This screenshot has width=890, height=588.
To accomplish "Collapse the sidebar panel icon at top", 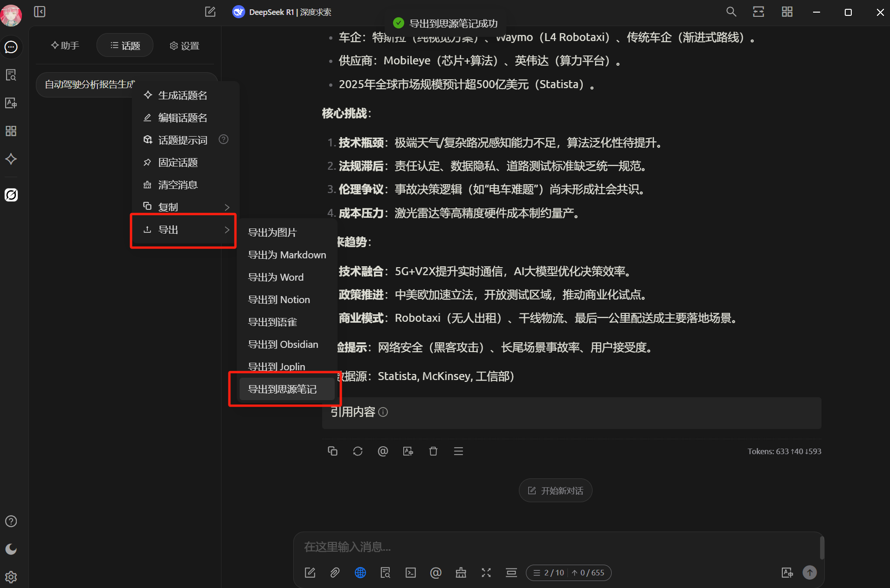I will pos(40,12).
